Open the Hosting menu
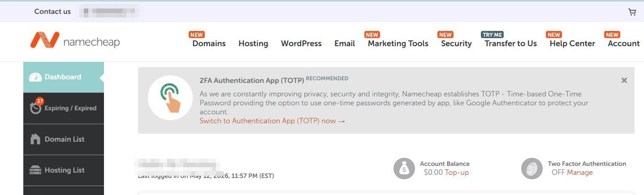Screen dimensions: 644x195 253,43
